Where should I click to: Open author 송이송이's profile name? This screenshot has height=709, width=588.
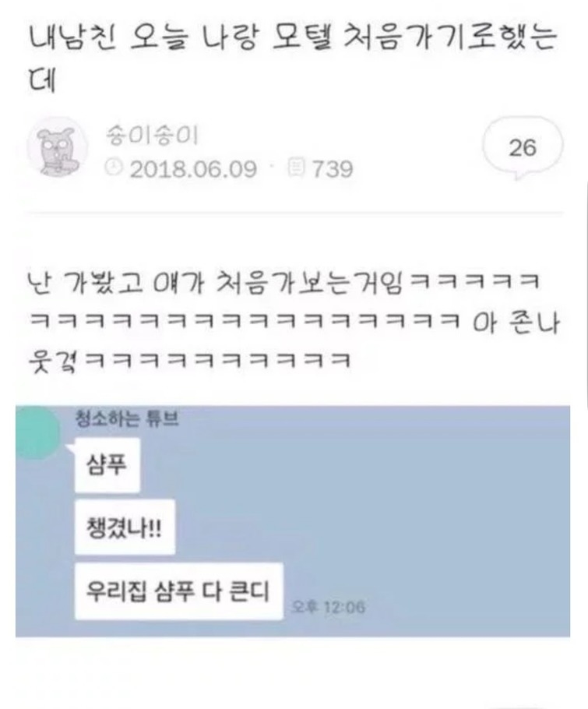[152, 136]
